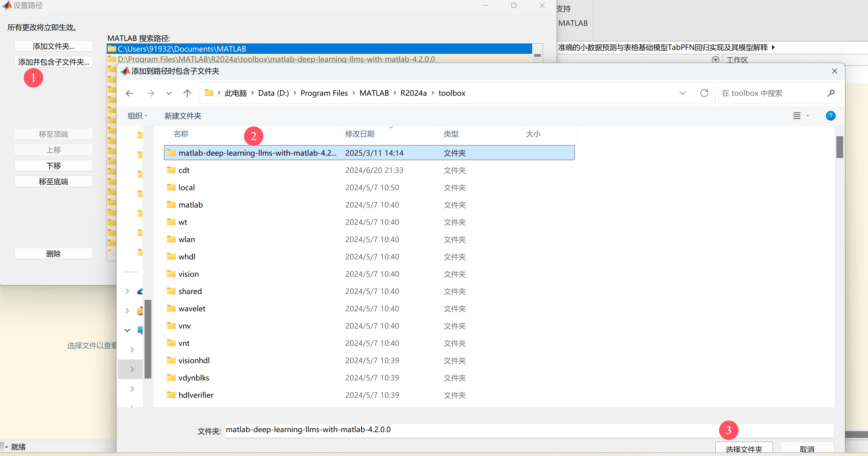Viewport: 868px width, 456px height.
Task: Select C:\Users\91932\Documents\MATLAB path entry
Action: click(320, 49)
